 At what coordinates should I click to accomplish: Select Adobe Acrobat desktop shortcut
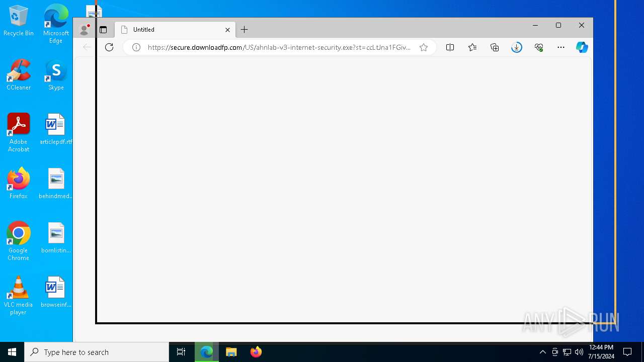[19, 133]
